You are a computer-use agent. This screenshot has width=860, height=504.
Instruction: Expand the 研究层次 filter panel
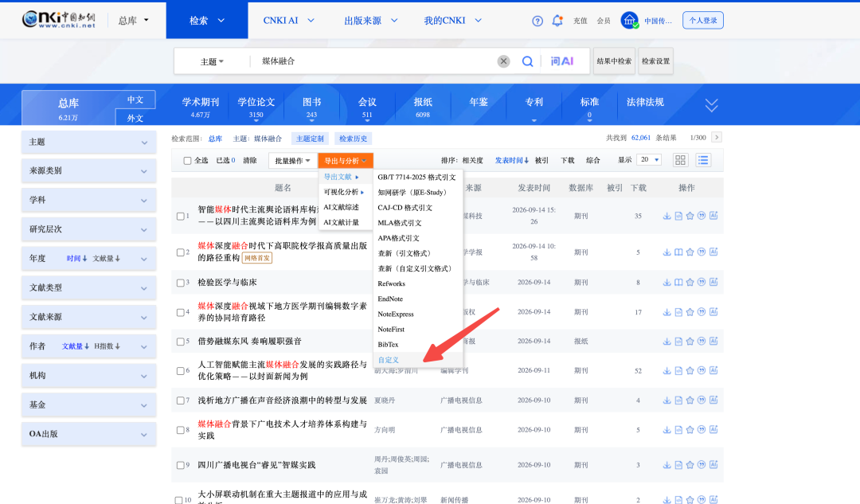(x=89, y=229)
